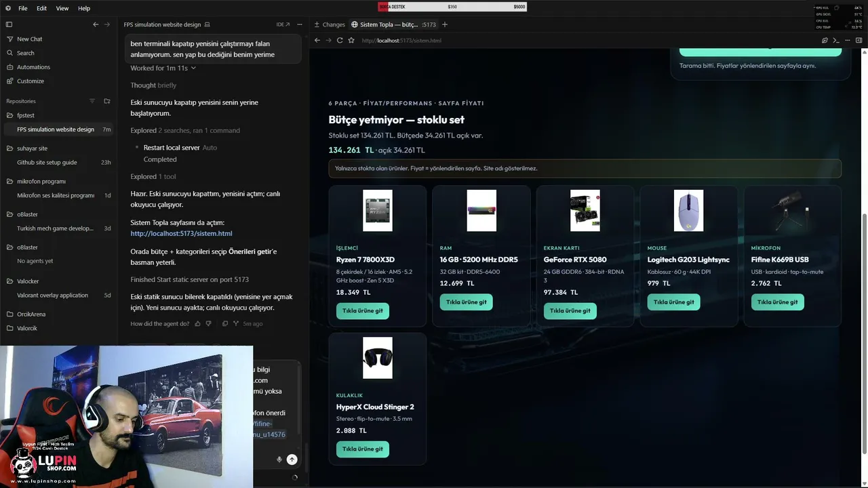Open the localhost:5173/sistem.html link in chat
The width and height of the screenshot is (868, 488).
[181, 233]
